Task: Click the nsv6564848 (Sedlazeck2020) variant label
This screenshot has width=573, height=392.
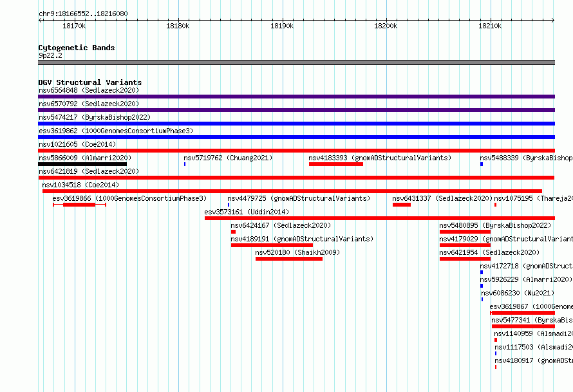Action: pos(89,90)
